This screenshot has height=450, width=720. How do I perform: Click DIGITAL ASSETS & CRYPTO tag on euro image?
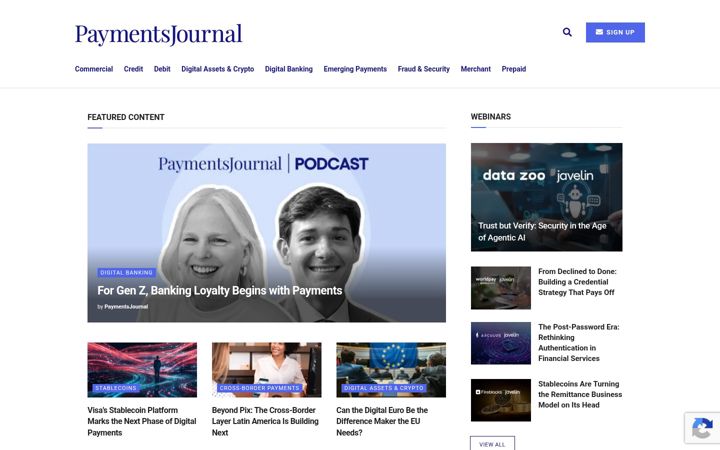pyautogui.click(x=384, y=388)
